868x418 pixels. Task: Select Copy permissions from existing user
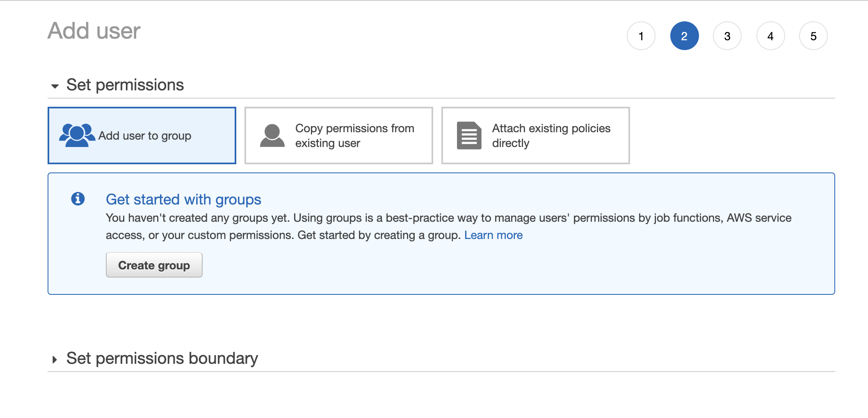point(338,135)
